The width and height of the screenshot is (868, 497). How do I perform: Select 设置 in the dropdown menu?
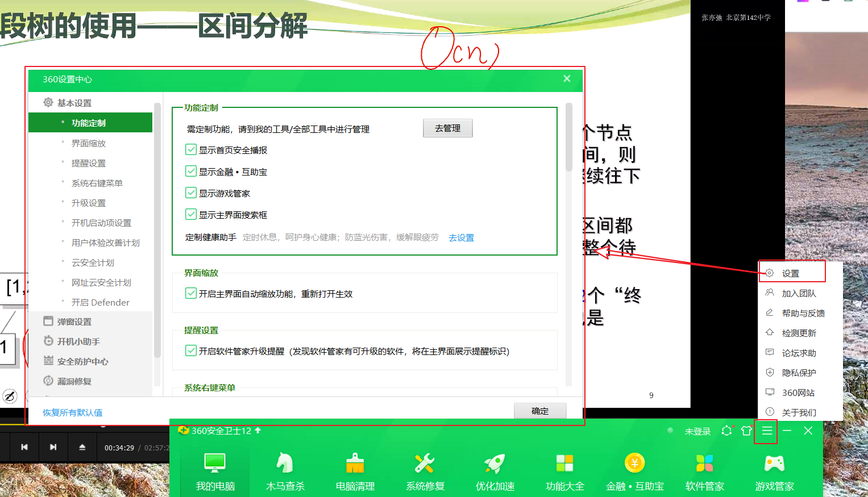point(792,273)
